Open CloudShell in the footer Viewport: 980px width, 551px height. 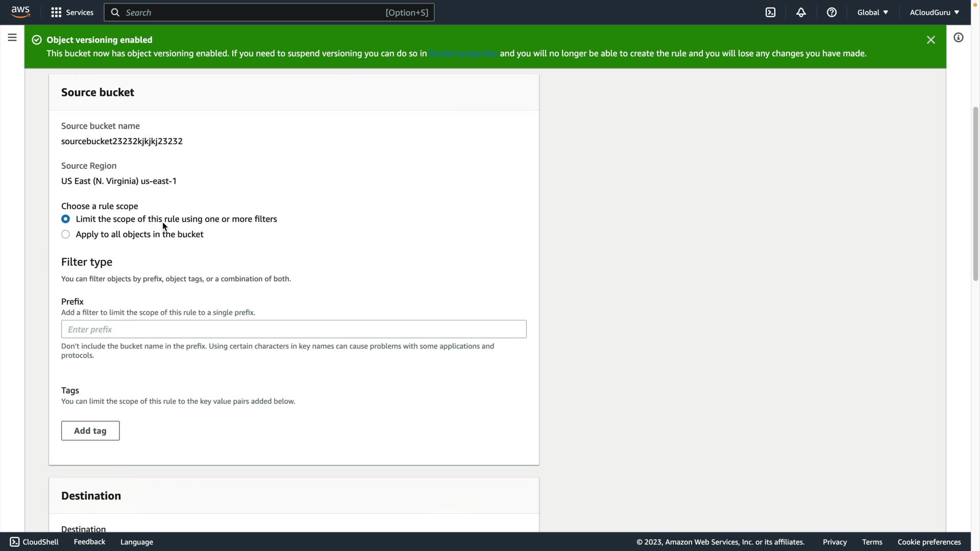point(34,542)
